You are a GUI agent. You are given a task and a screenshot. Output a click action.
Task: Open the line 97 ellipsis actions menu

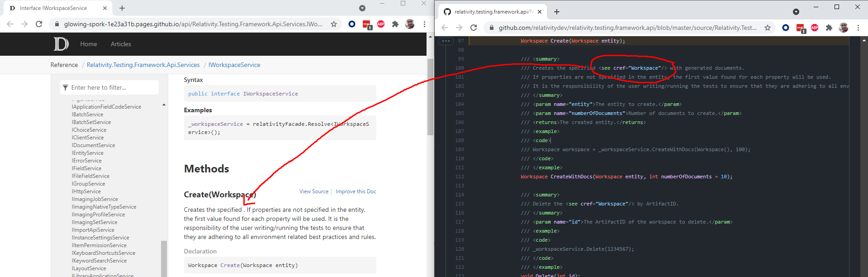click(x=446, y=41)
